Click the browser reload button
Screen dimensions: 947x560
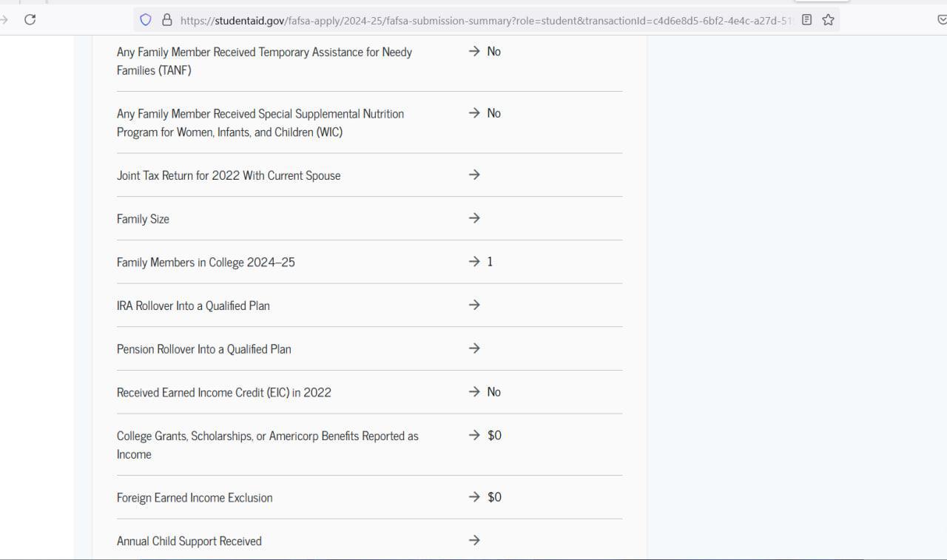click(30, 20)
